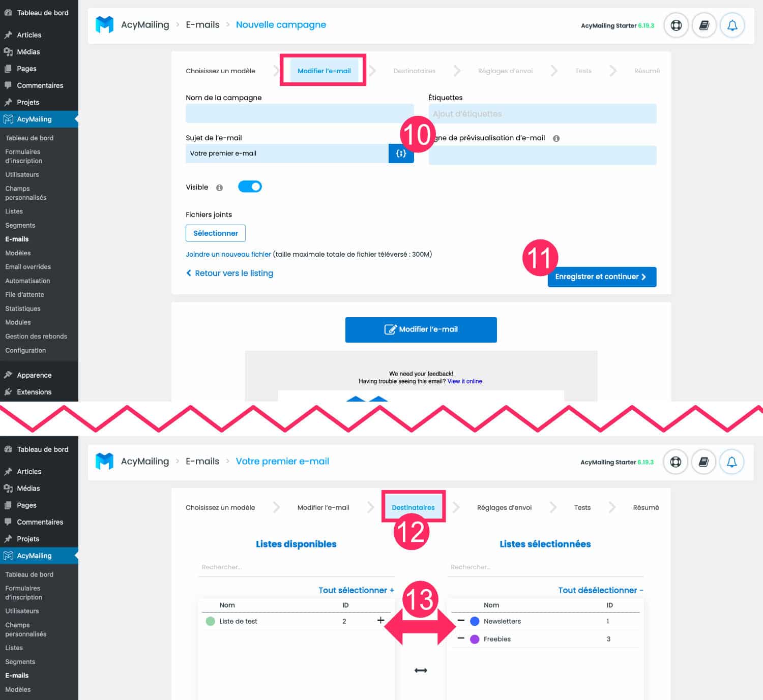Open Tableau de bord at top of upper sidebar

tap(42, 13)
